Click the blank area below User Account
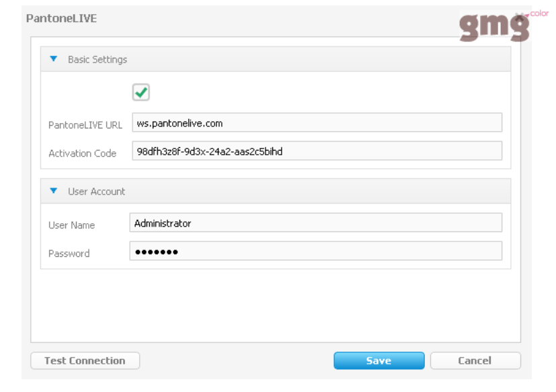556x392 pixels. [x=276, y=305]
